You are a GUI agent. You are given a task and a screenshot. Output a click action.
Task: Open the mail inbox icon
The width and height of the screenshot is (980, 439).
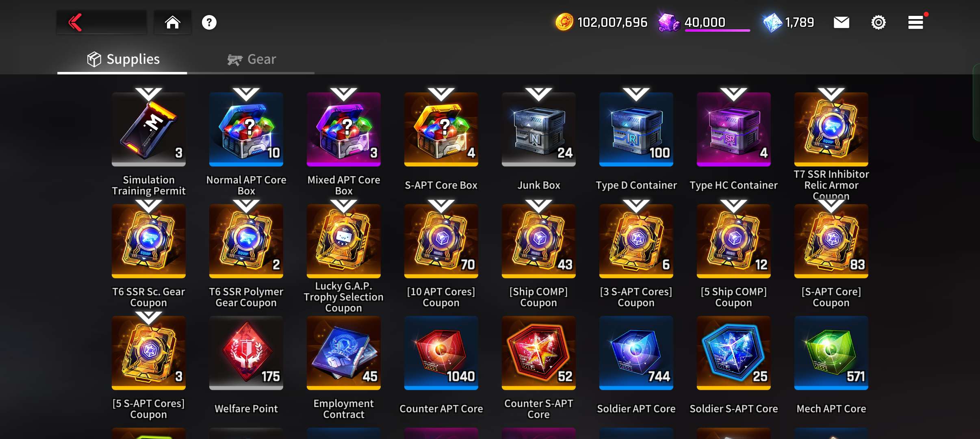841,22
